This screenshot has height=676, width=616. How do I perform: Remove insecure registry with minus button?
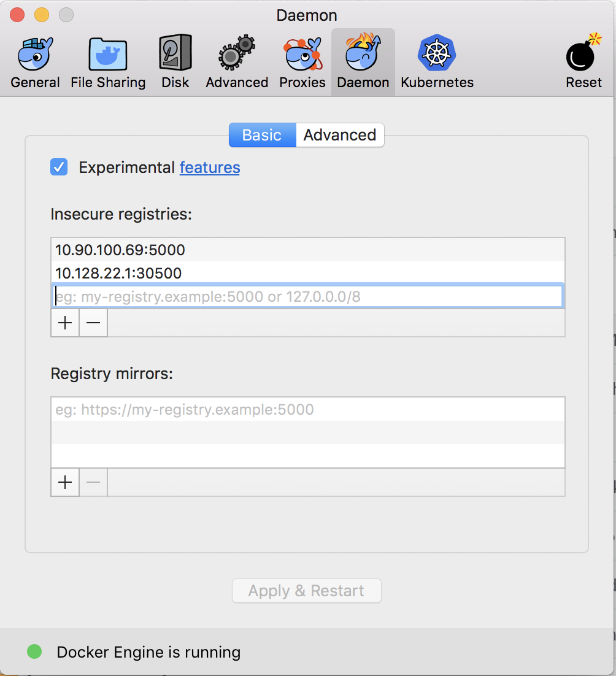click(93, 323)
